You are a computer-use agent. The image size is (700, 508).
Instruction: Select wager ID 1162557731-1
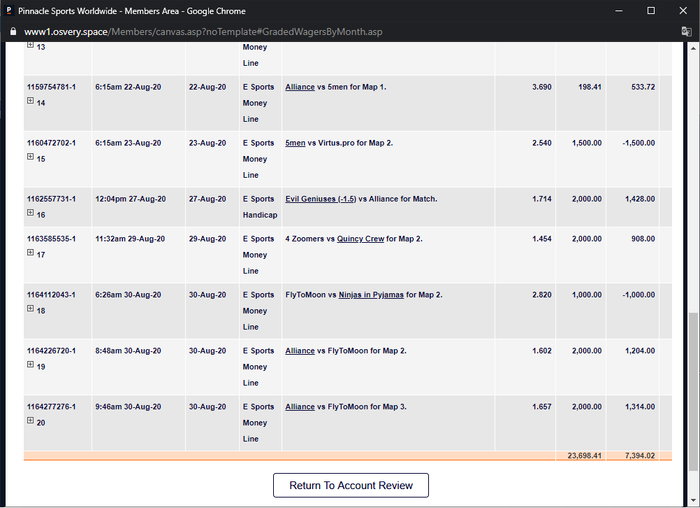click(x=51, y=199)
